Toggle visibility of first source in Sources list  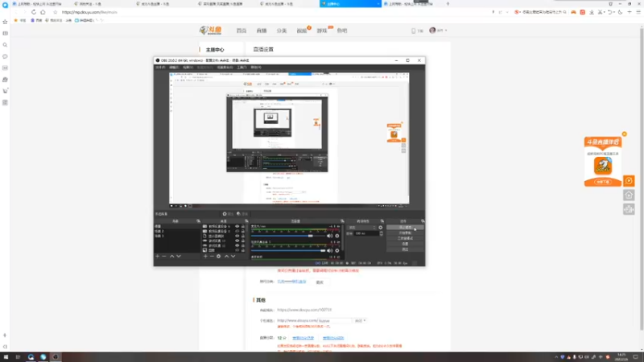tap(237, 226)
